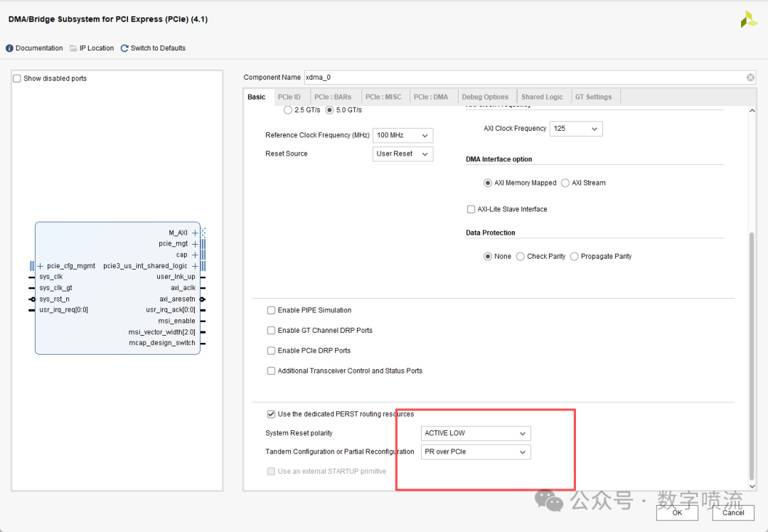Click the scroll down arrow of settings panel
This screenshot has height=532, width=768.
click(752, 486)
